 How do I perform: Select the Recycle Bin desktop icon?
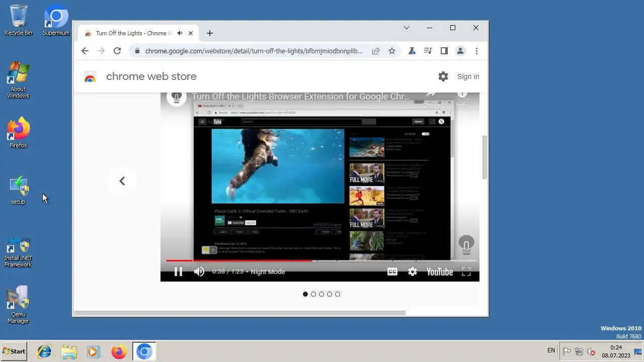(x=18, y=20)
